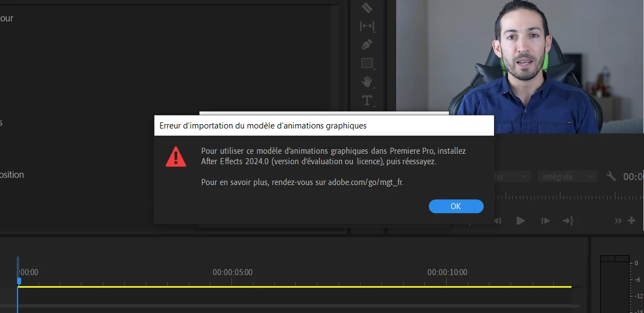Step back one frame
Screen dimensions: 644x313
coord(497,221)
